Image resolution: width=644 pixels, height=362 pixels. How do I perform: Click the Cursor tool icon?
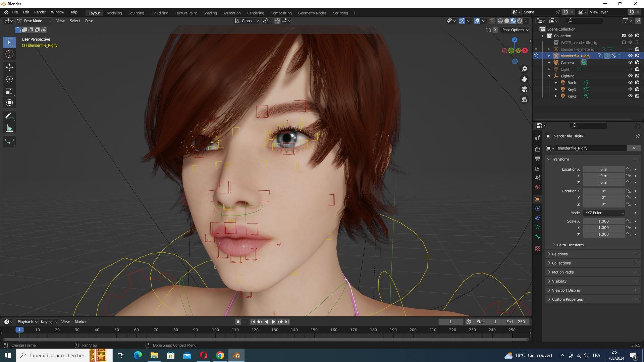9,54
